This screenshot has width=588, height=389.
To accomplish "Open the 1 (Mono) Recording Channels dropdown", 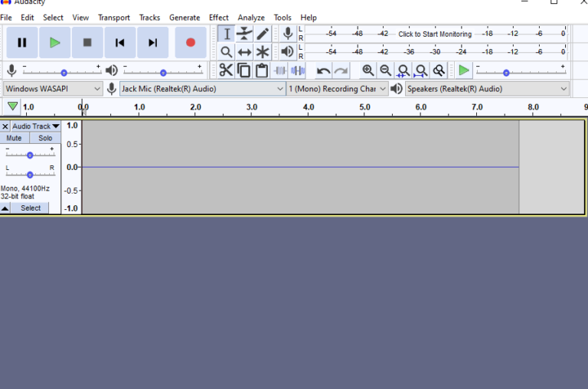I will 337,89.
